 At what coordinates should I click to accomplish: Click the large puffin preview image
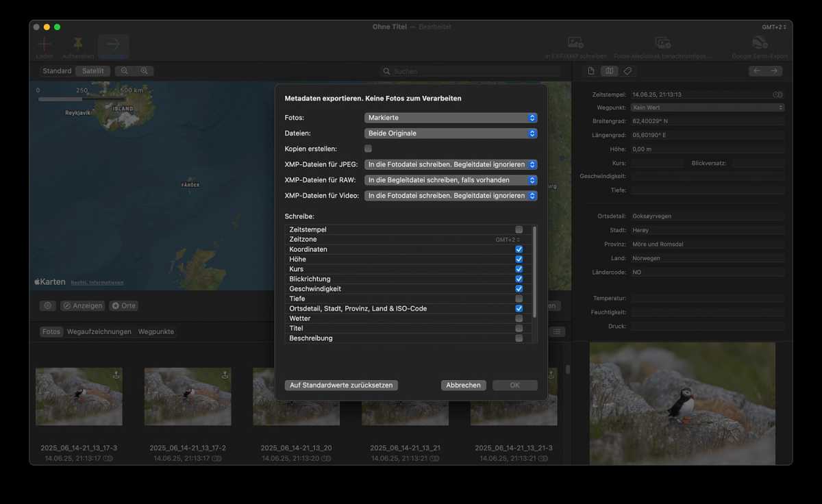[682, 403]
